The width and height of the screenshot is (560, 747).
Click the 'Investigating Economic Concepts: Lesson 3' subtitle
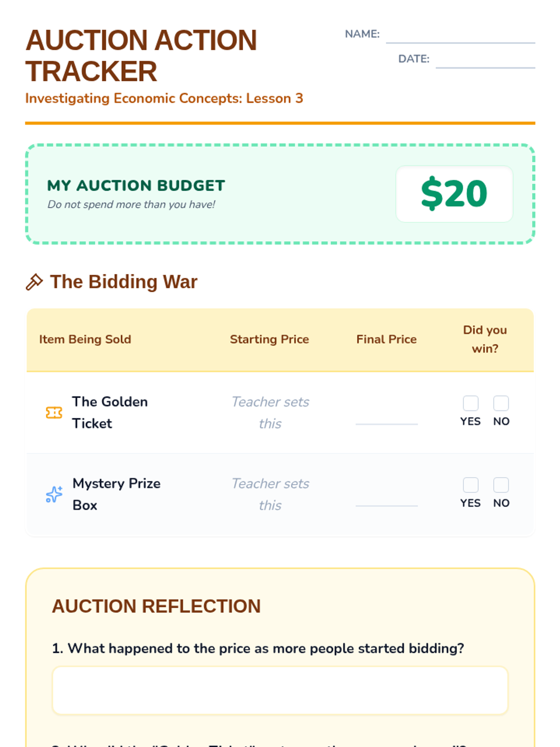pyautogui.click(x=164, y=99)
